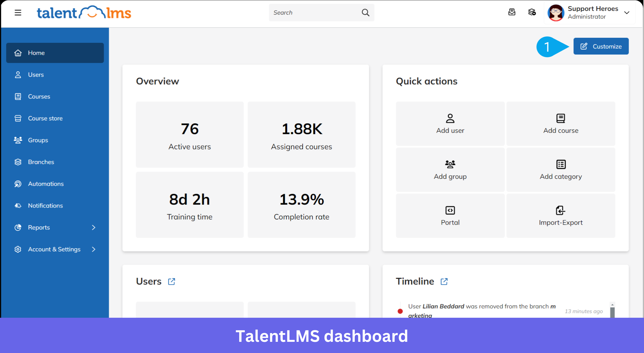Image resolution: width=644 pixels, height=353 pixels.
Task: Click the 76 Active users card
Action: tap(190, 135)
